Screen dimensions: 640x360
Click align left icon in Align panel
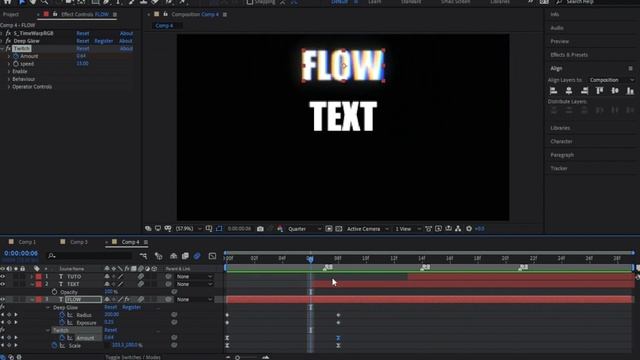coord(553,91)
